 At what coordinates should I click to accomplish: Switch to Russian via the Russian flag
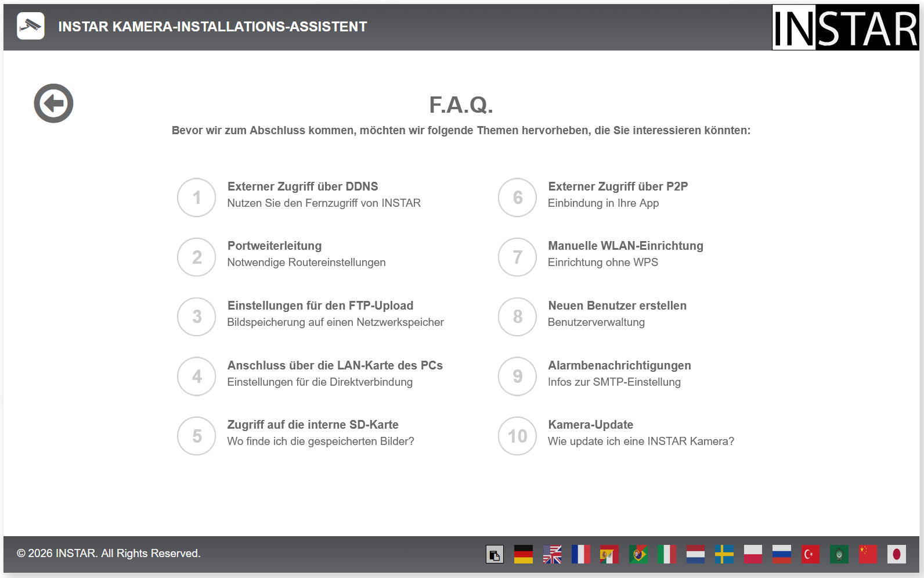782,554
